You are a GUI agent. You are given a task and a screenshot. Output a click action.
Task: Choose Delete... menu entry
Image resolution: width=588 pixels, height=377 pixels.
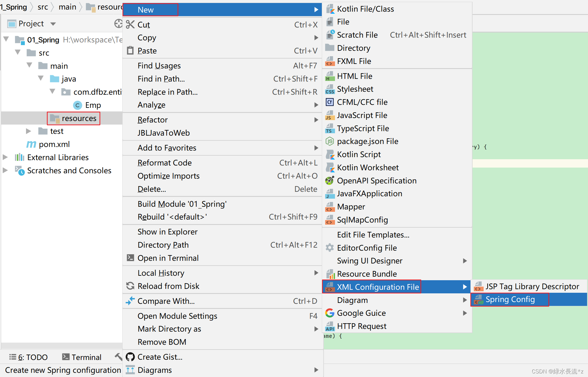tap(222, 189)
